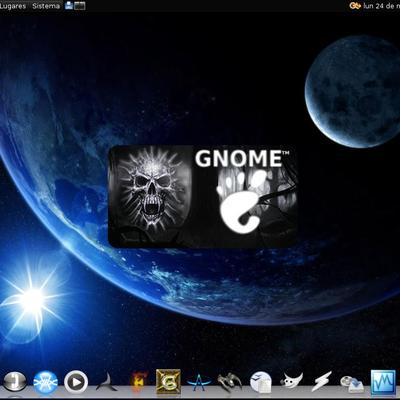Launch GIMP from the dock
400x400 pixels.
[x=291, y=382]
